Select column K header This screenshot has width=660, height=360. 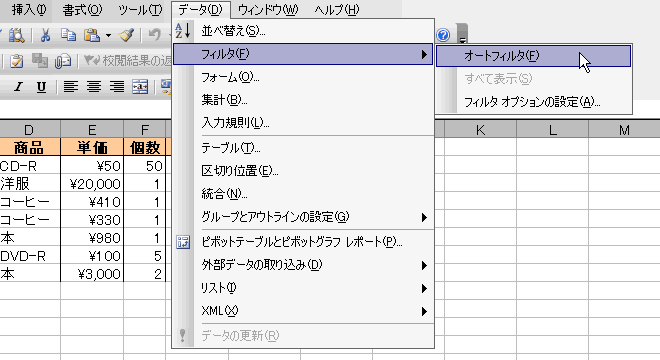point(480,130)
